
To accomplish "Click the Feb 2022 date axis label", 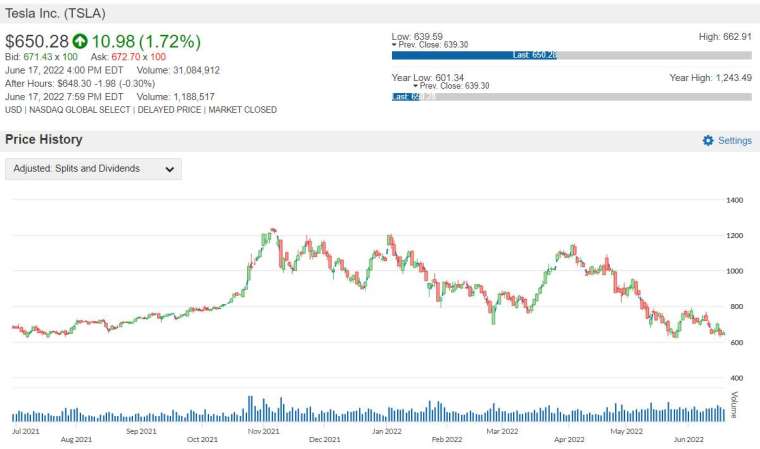I will 447,439.
